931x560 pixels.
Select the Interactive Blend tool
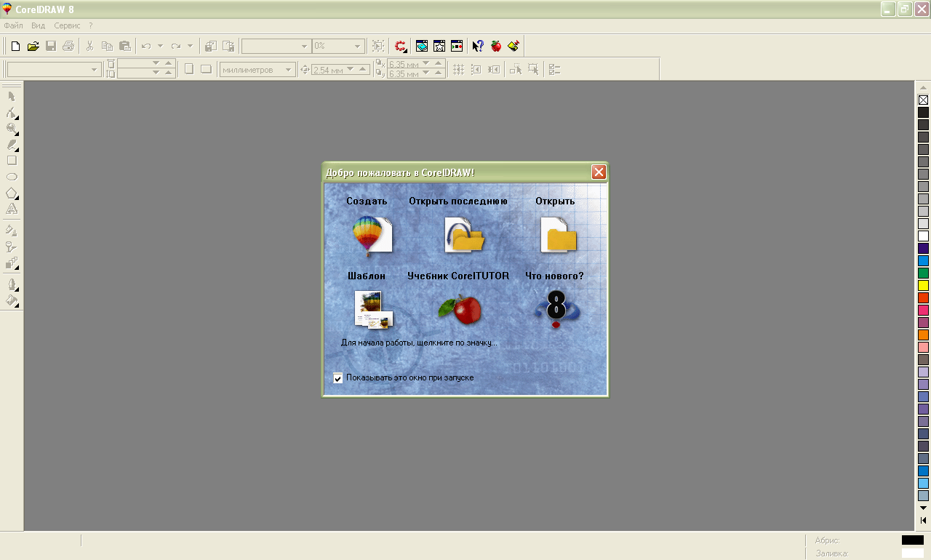tap(12, 263)
